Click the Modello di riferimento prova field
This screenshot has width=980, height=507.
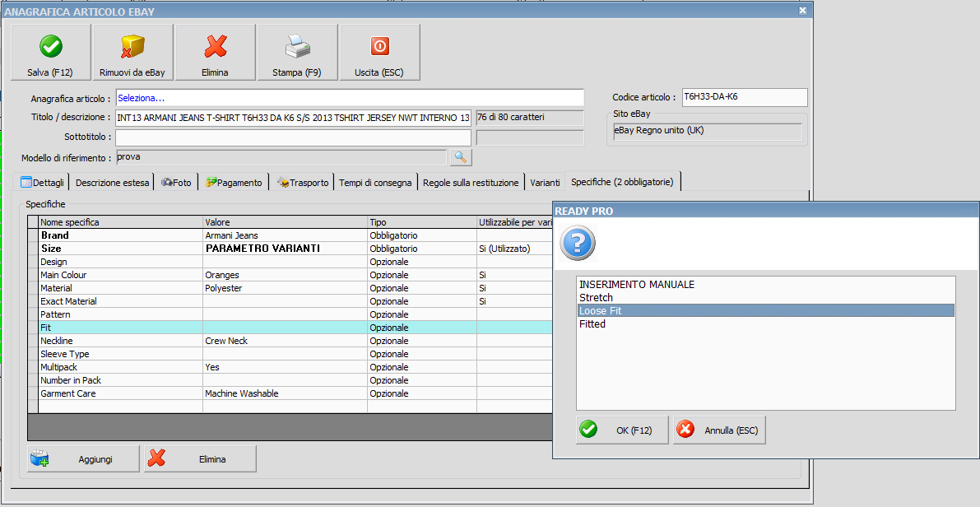[x=281, y=157]
